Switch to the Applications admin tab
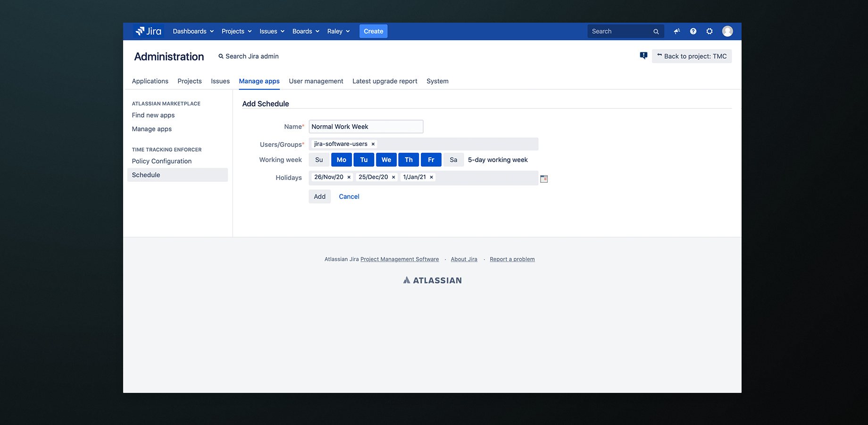 click(x=150, y=81)
